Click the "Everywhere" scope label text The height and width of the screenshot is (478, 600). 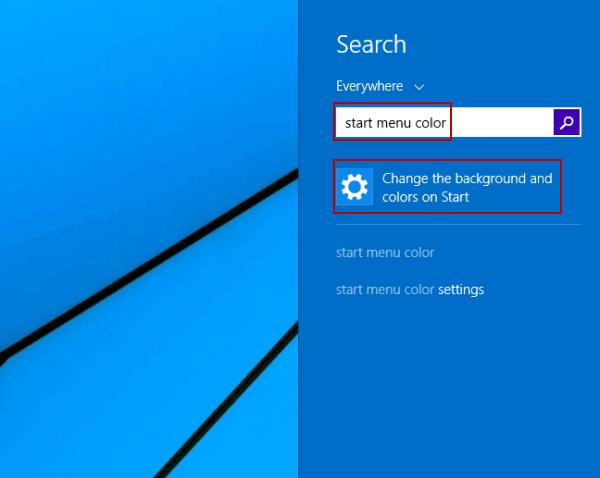(x=369, y=86)
